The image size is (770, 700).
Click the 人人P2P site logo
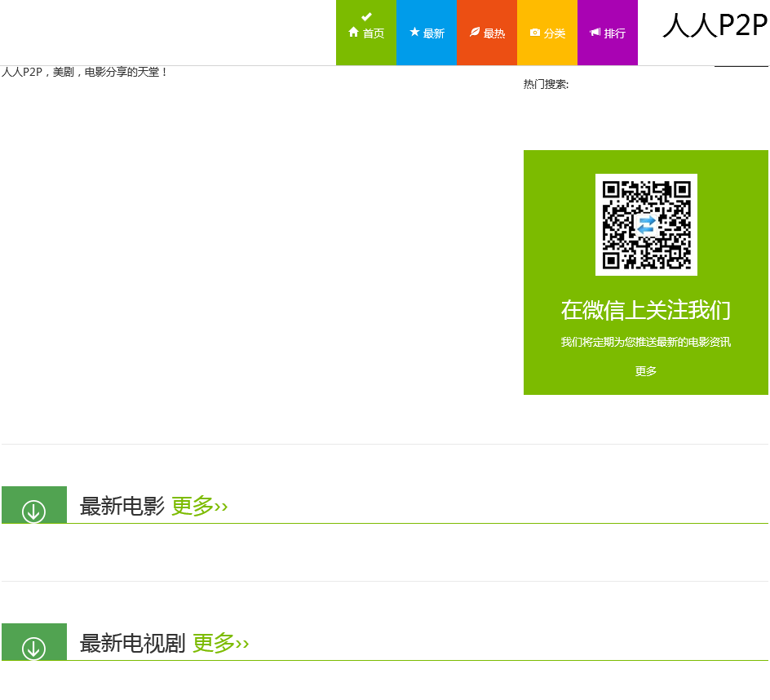[715, 25]
